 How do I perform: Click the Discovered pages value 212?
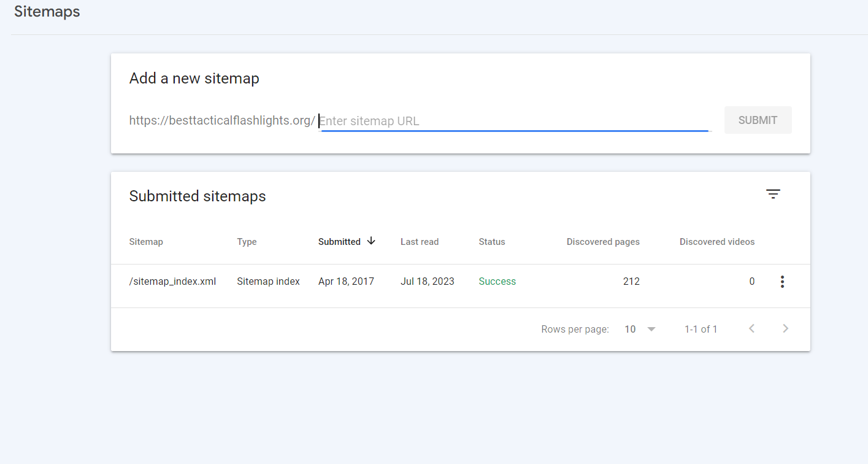coord(631,281)
